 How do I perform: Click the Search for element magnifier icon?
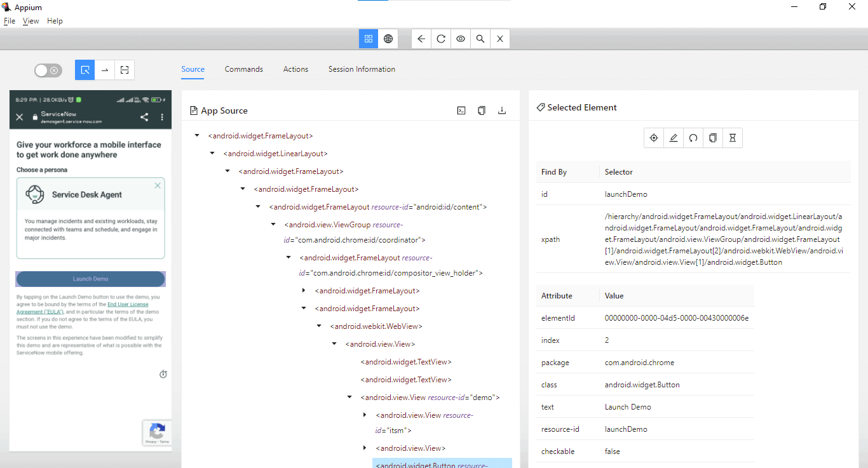pos(480,39)
